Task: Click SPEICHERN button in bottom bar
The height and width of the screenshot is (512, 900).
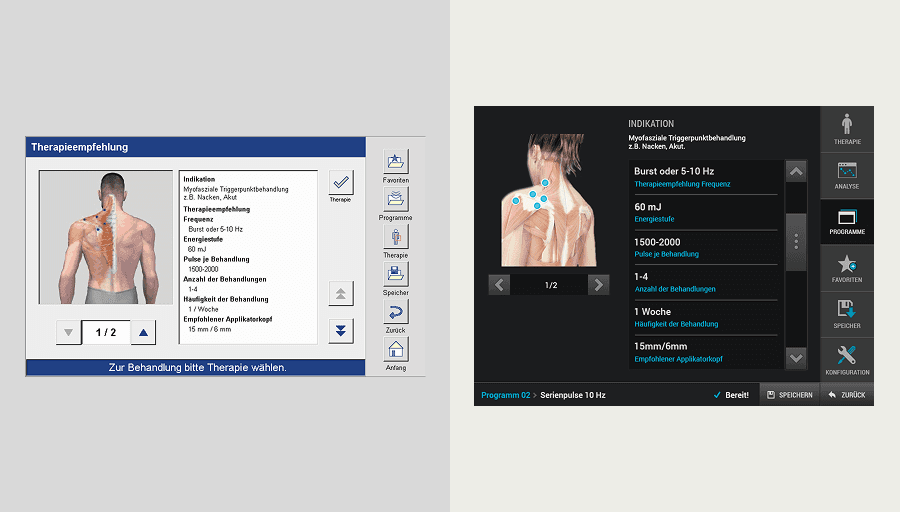Action: click(790, 395)
